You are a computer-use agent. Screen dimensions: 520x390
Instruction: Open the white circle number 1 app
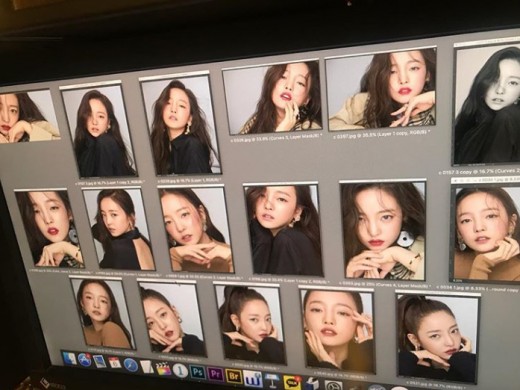[x=180, y=370]
